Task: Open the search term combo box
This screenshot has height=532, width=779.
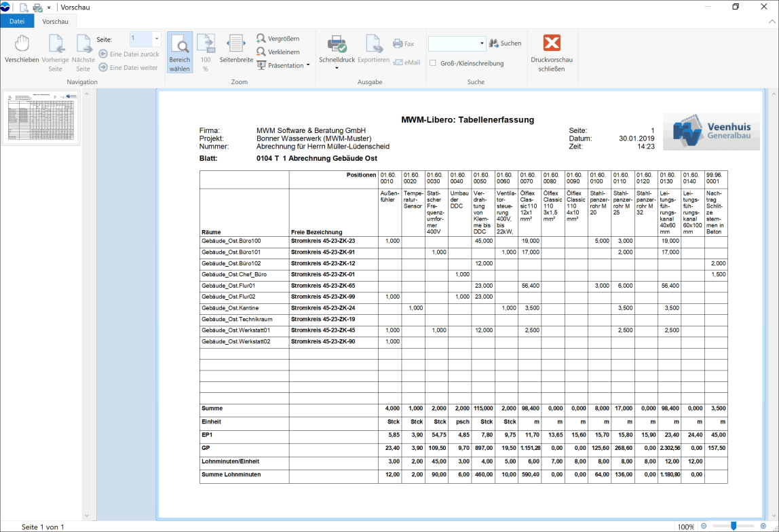Action: point(457,43)
